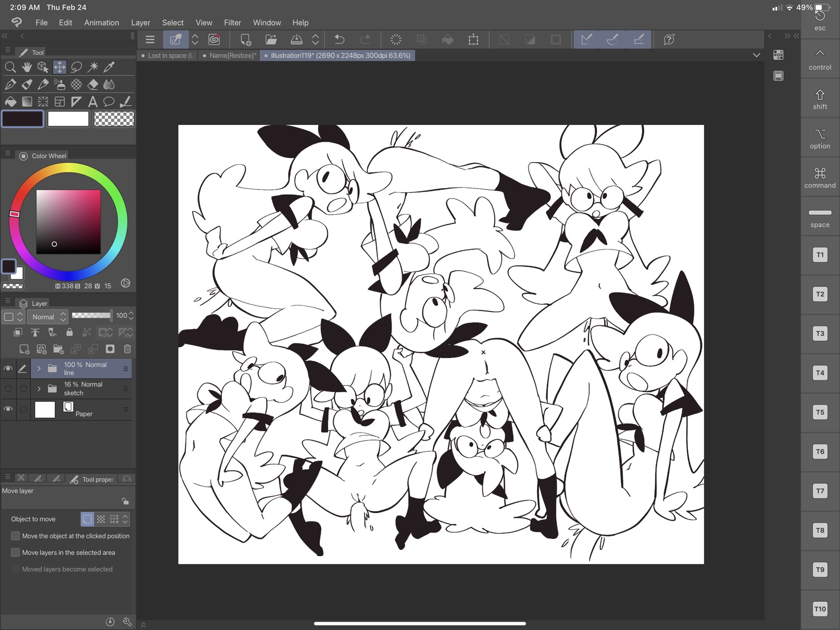840x630 pixels.
Task: Tap the T1 shortcut button
Action: (820, 255)
